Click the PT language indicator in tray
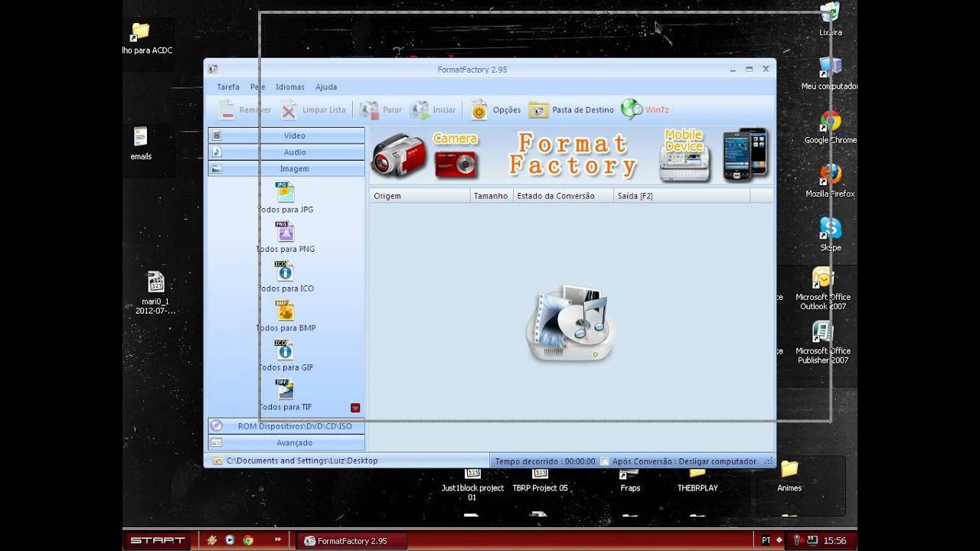The height and width of the screenshot is (551, 980). 766,540
